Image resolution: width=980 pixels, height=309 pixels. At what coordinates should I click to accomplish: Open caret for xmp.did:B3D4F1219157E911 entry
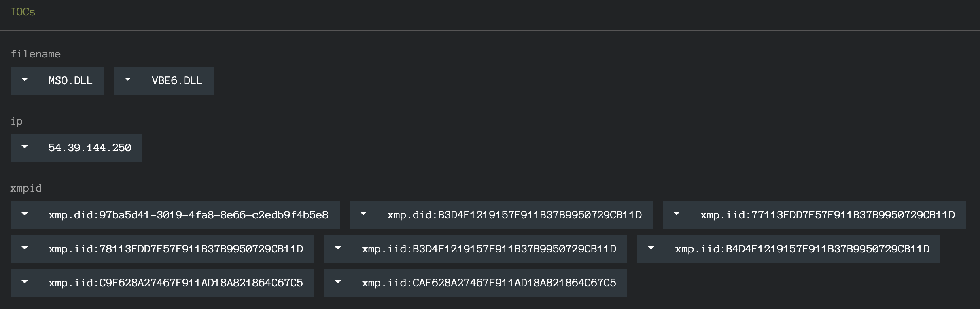(x=363, y=214)
